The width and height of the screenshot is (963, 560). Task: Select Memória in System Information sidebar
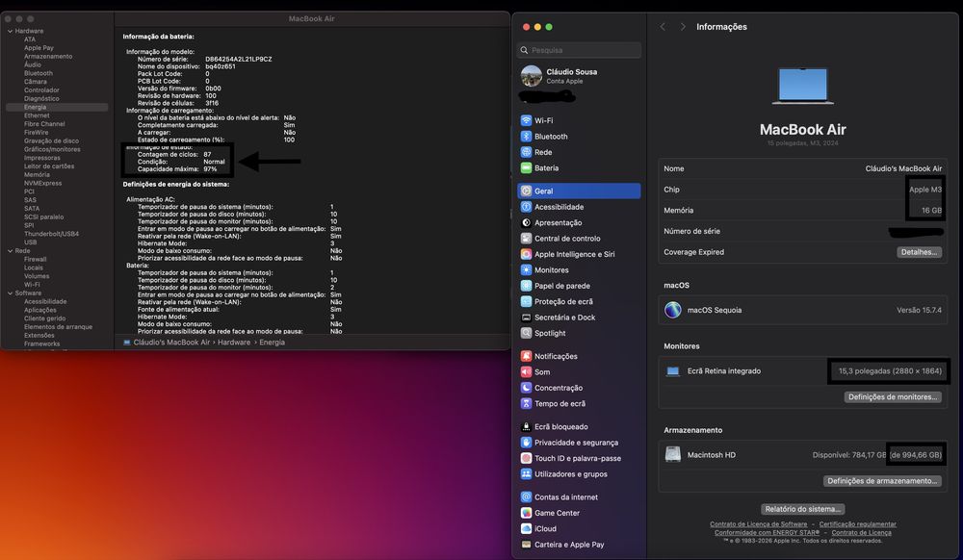[37, 175]
